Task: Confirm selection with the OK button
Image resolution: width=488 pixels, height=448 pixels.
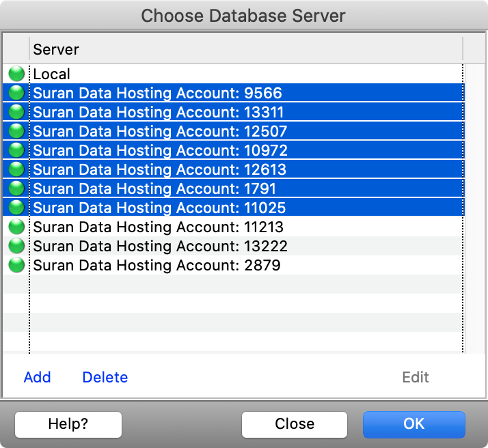Action: [414, 424]
